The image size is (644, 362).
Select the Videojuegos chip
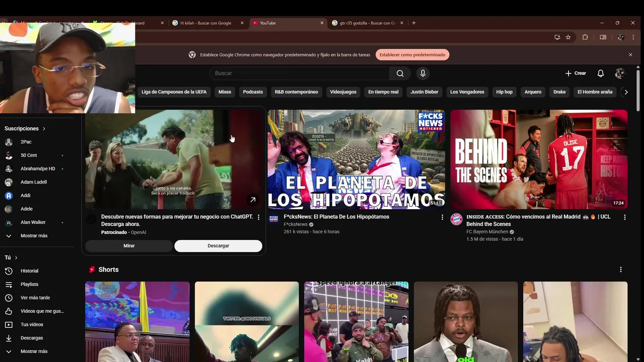(343, 92)
